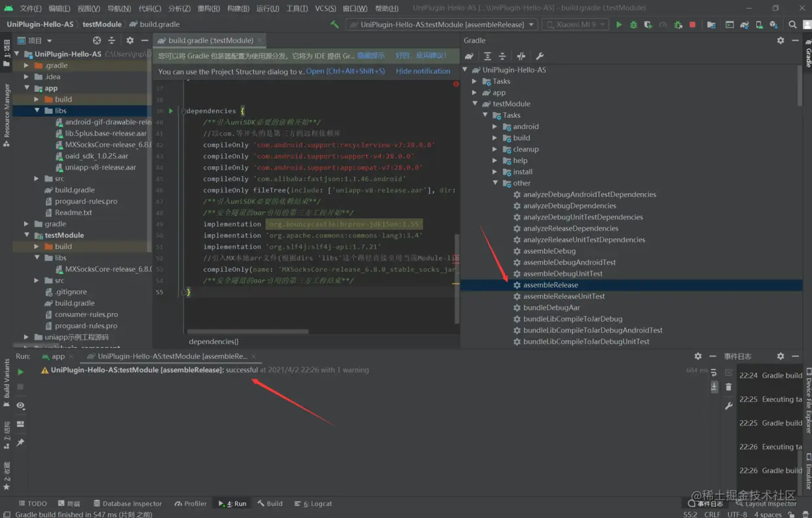Expand all nodes in the Gradle panel
This screenshot has height=518, width=812.
(487, 56)
